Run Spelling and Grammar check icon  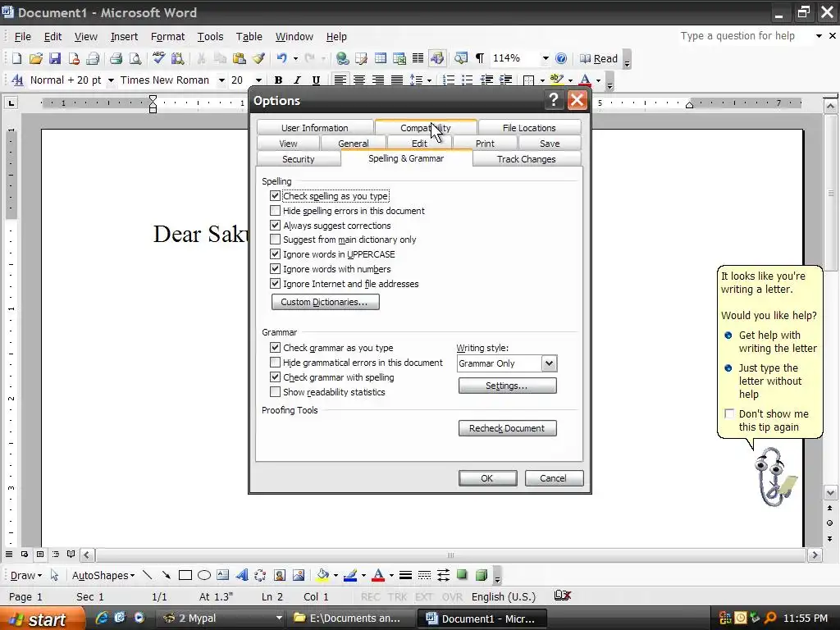pos(158,58)
